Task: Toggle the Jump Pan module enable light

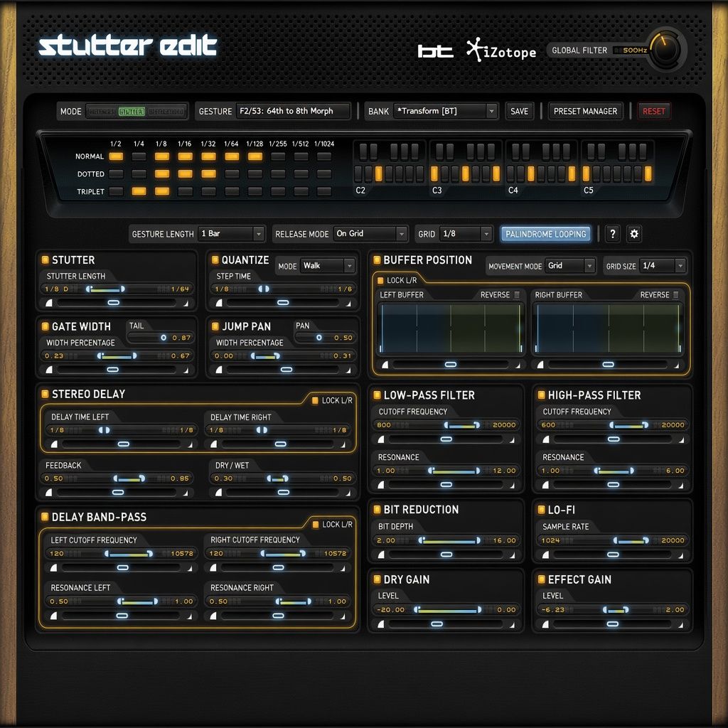Action: coord(215,326)
